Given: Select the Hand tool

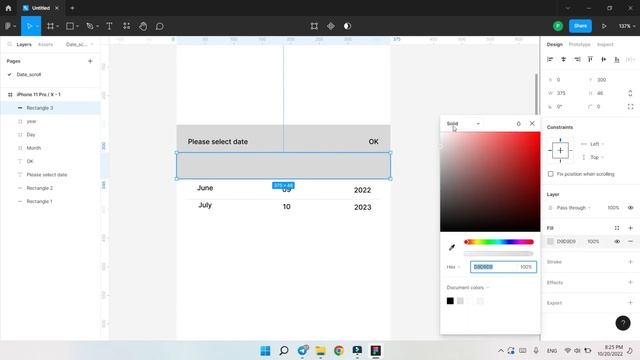Looking at the screenshot, I should [x=143, y=26].
